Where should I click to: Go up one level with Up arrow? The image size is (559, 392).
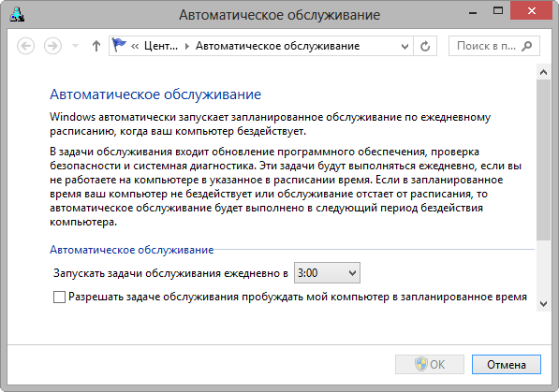tap(96, 46)
